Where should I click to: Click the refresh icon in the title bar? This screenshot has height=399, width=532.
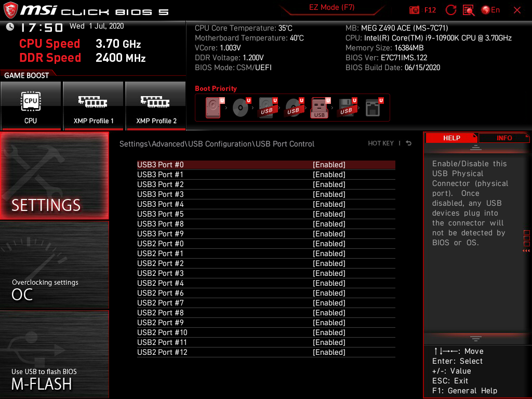[451, 9]
